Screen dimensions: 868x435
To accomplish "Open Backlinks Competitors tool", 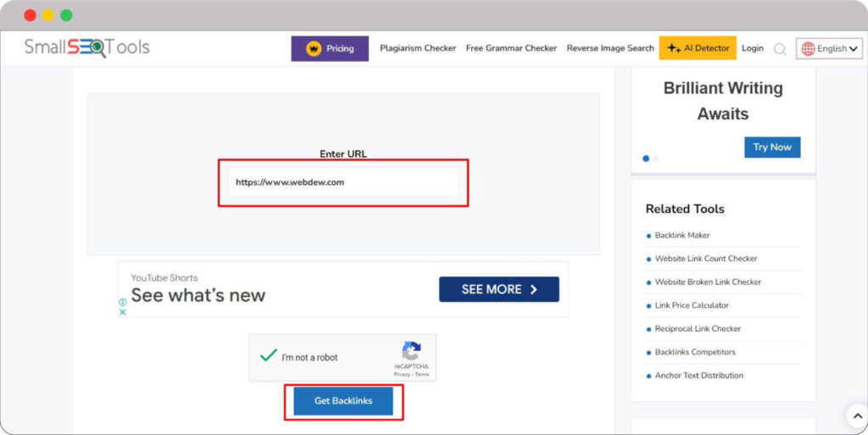I will tap(695, 352).
